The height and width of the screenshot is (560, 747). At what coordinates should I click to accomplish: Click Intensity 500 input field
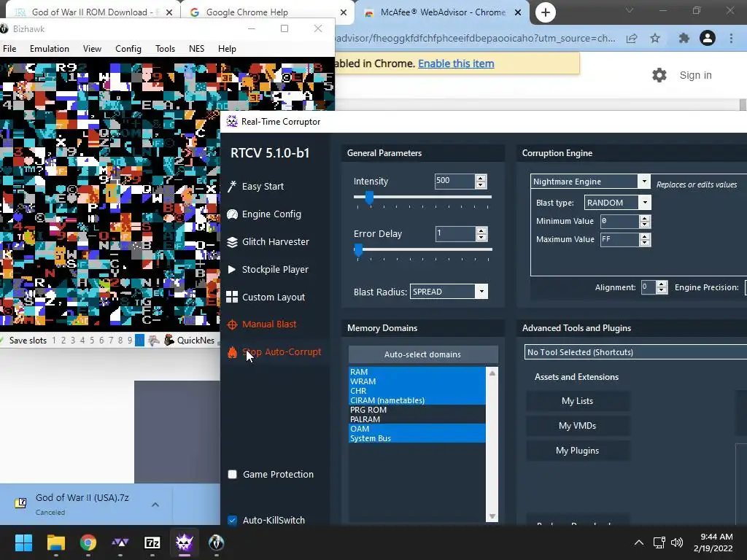pyautogui.click(x=454, y=181)
